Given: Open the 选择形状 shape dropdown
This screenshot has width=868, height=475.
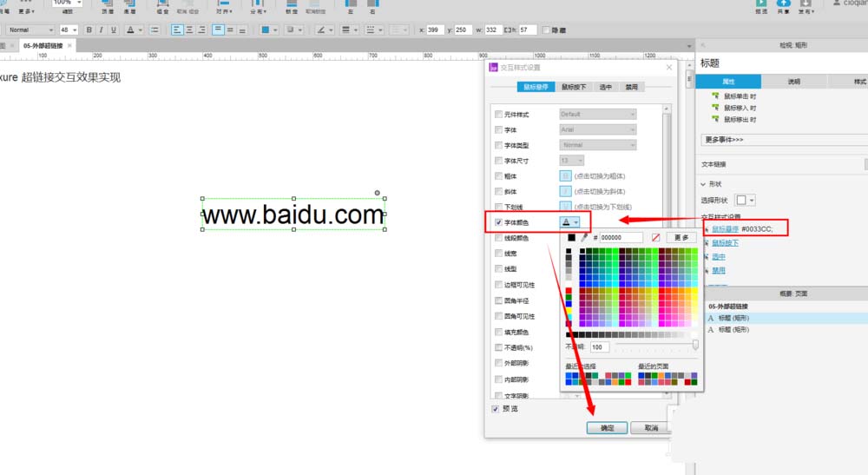Looking at the screenshot, I should pyautogui.click(x=745, y=200).
